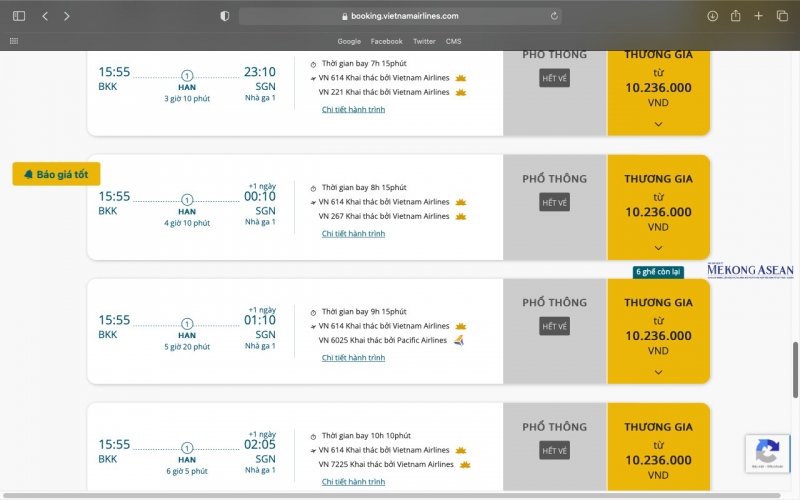800x500 pixels.
Task: Click HẾT VÉ badge on the 02:05 flight
Action: point(554,450)
